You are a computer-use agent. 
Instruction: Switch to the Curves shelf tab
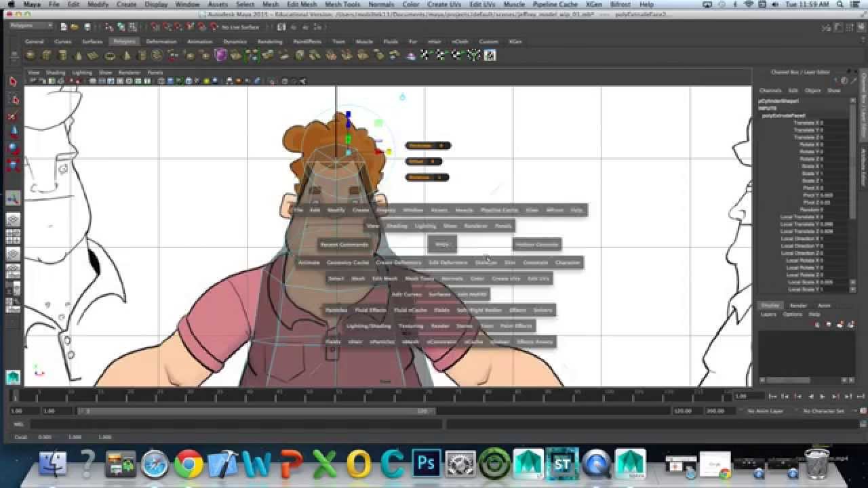click(x=63, y=41)
